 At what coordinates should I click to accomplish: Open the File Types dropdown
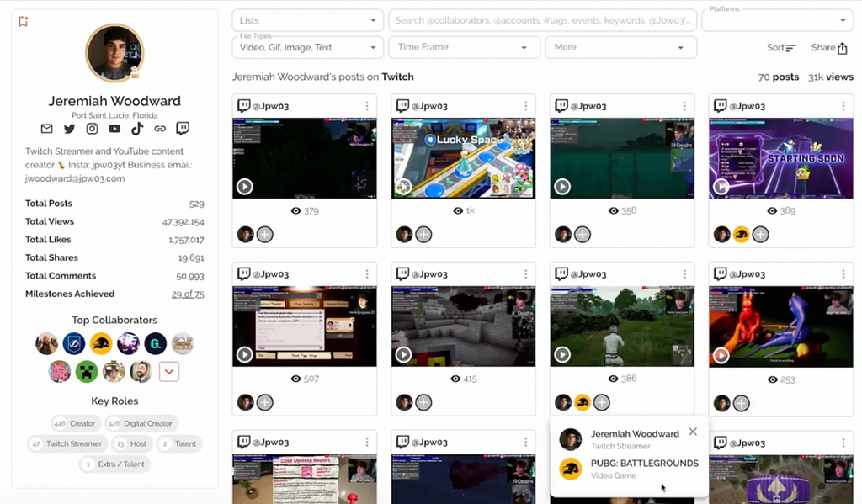(x=308, y=47)
